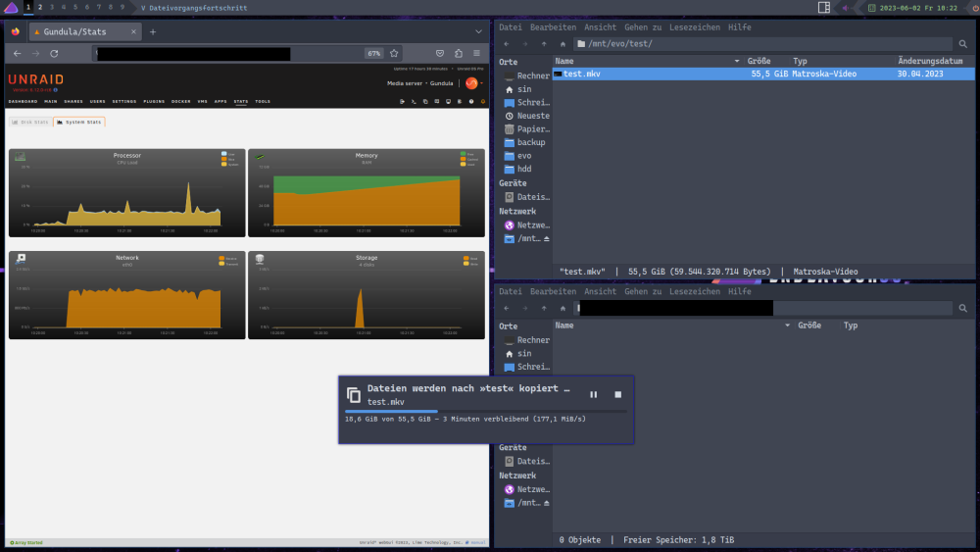This screenshot has width=980, height=552.
Task: Open Ansicht menu in lower file manager
Action: (x=600, y=292)
